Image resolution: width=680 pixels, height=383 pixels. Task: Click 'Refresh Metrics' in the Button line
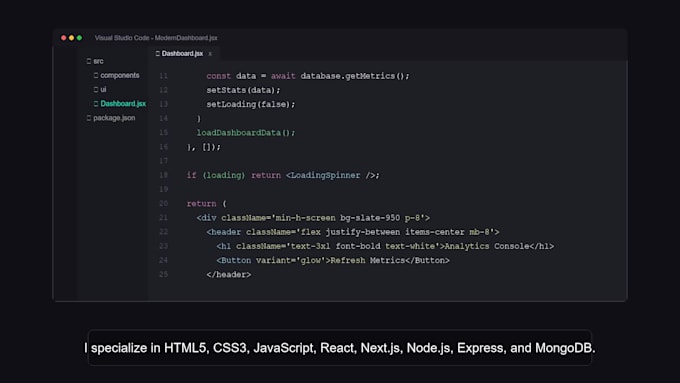click(368, 260)
